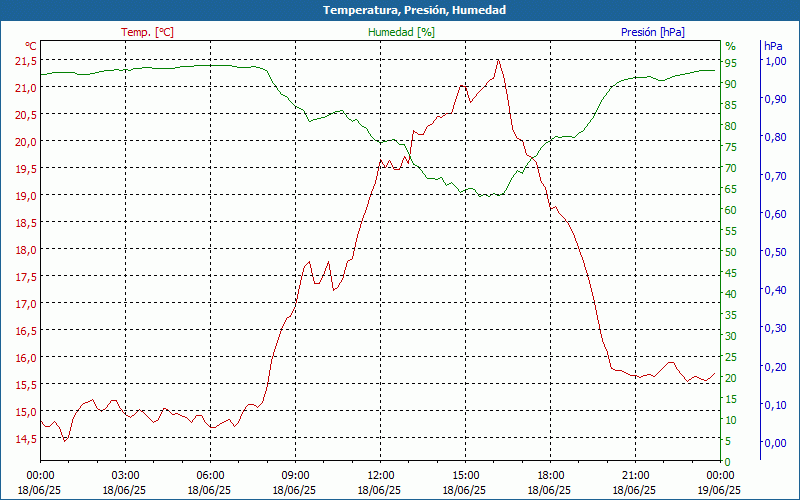
Task: Click the '16,5' temperature axis value
Action: click(x=27, y=332)
